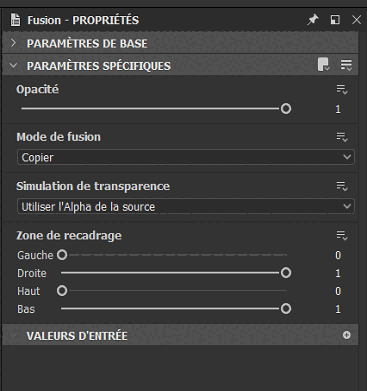Click the Opacité value field
367x391 pixels.
pyautogui.click(x=338, y=109)
